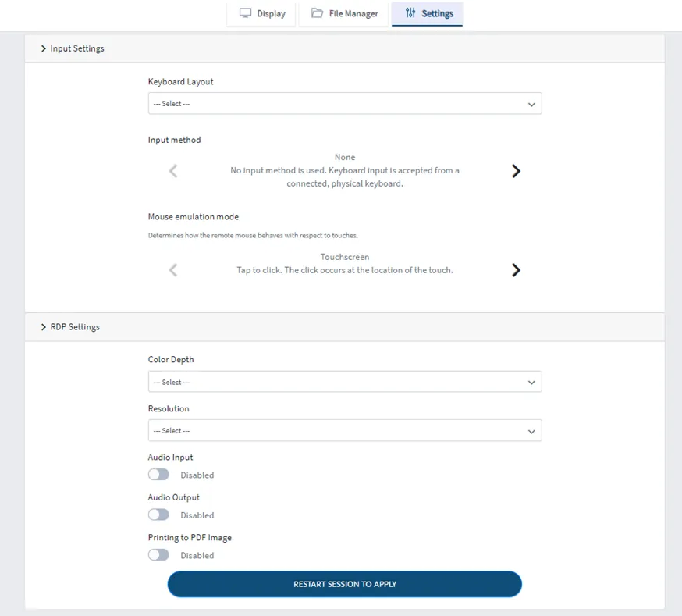Click the 'Tap to click' description text
682x616 pixels.
click(x=345, y=270)
